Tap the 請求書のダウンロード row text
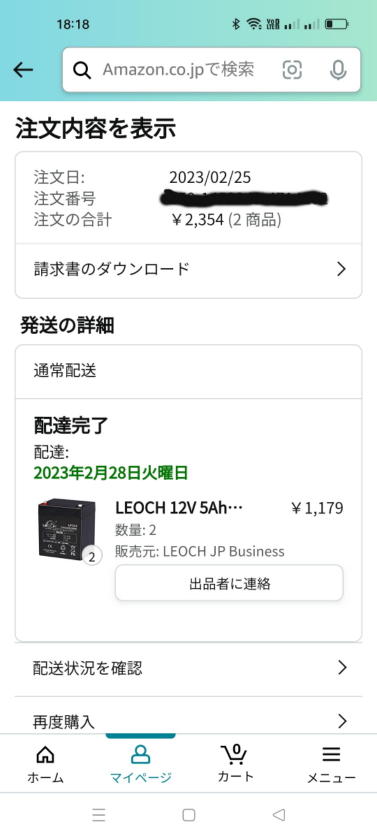 (x=111, y=269)
